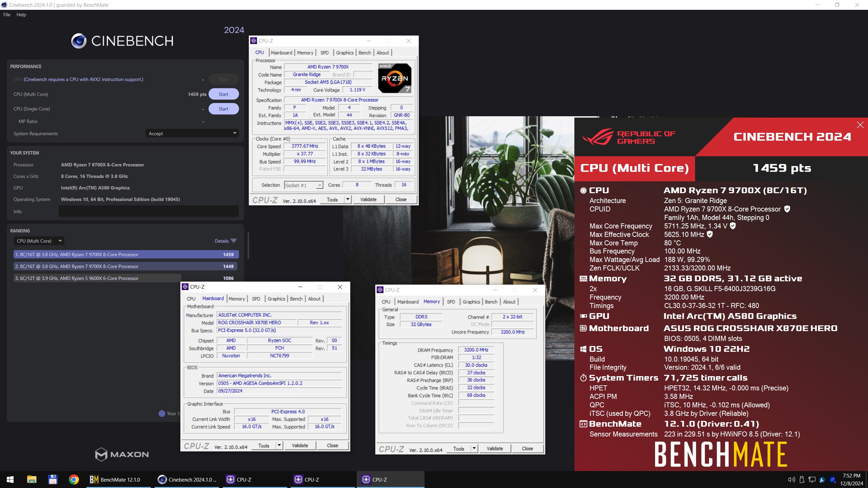Screen dimensions: 868x488
Task: Switch to BenchMate 12.1.0 taskbar item
Action: tap(119, 480)
